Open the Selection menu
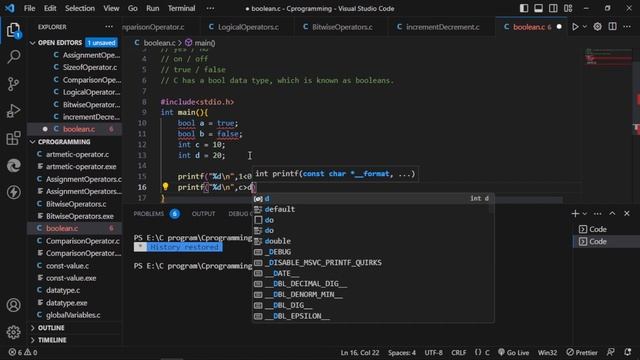The height and width of the screenshot is (360, 640). click(80, 8)
